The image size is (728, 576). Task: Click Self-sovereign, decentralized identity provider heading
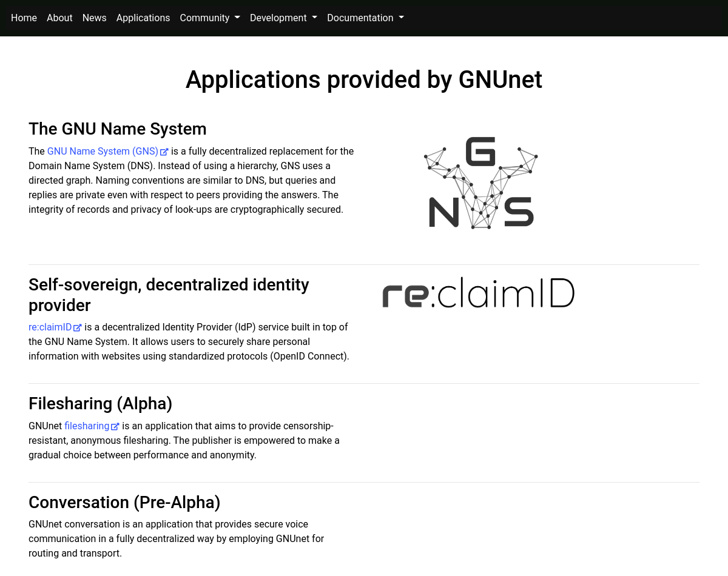click(x=169, y=295)
